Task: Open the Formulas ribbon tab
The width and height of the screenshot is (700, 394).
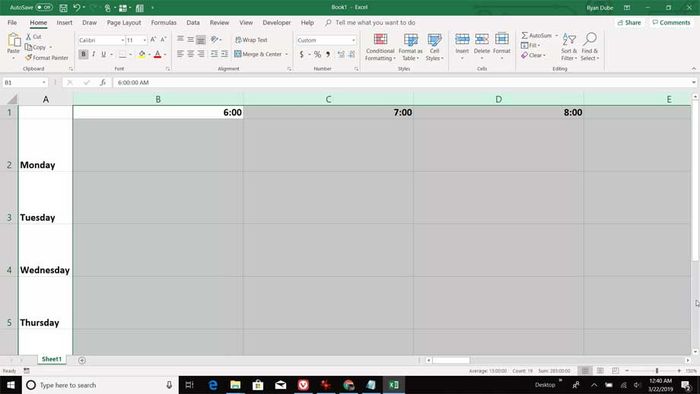Action: (x=163, y=22)
